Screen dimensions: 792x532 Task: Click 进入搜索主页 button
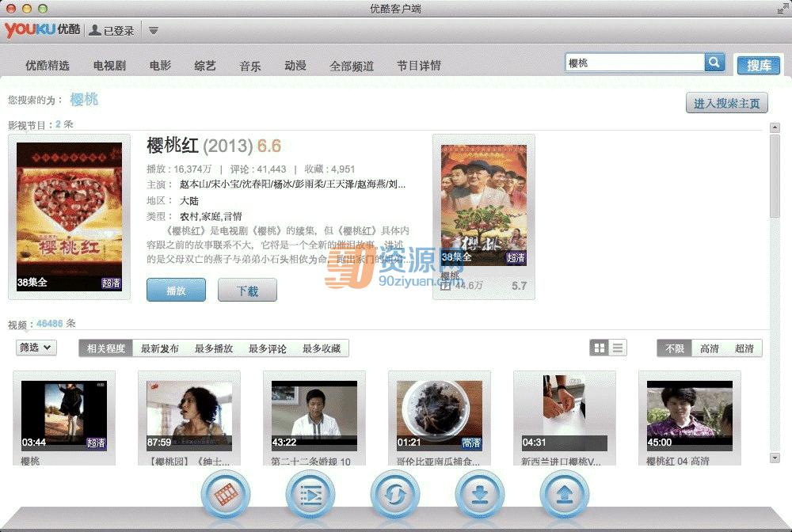pos(727,103)
